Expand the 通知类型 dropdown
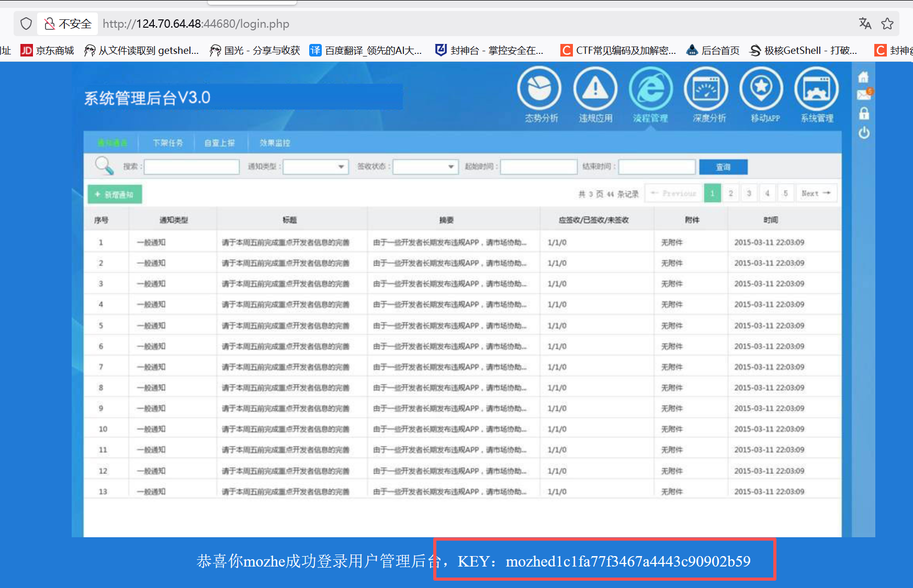 [315, 167]
